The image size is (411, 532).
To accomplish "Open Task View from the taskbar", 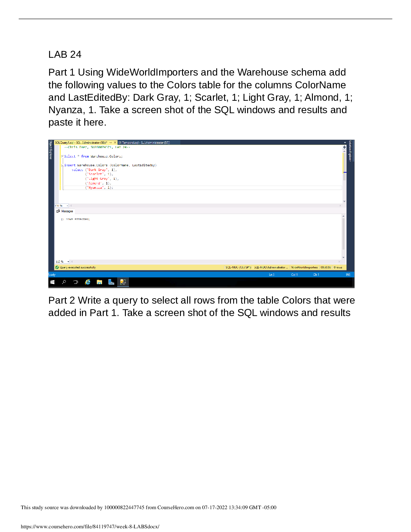I will (x=76, y=282).
